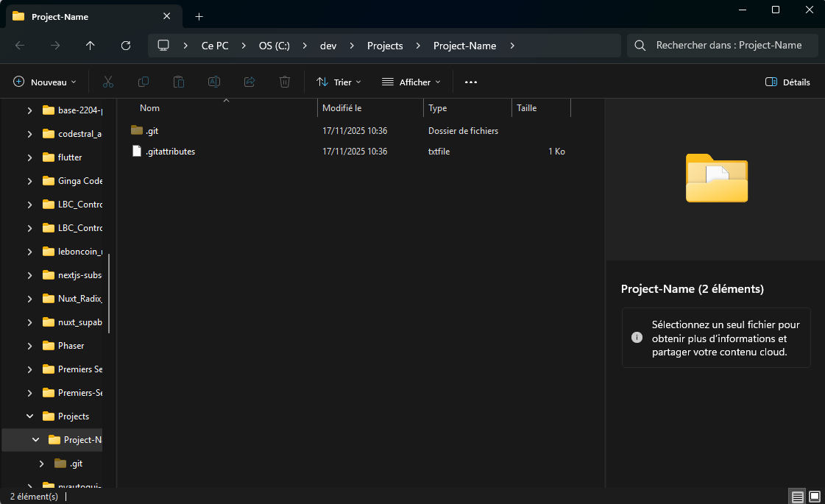
Task: Expand the Ginga Code folder in tree
Action: [29, 181]
